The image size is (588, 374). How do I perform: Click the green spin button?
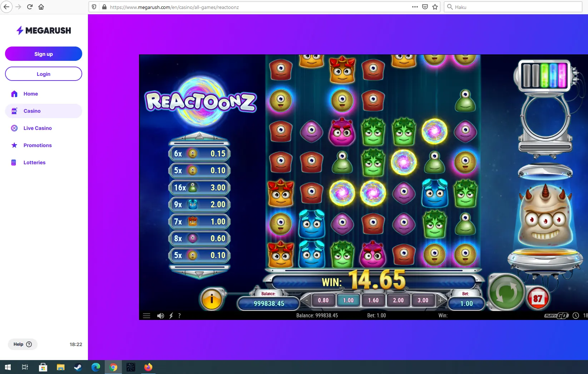507,292
